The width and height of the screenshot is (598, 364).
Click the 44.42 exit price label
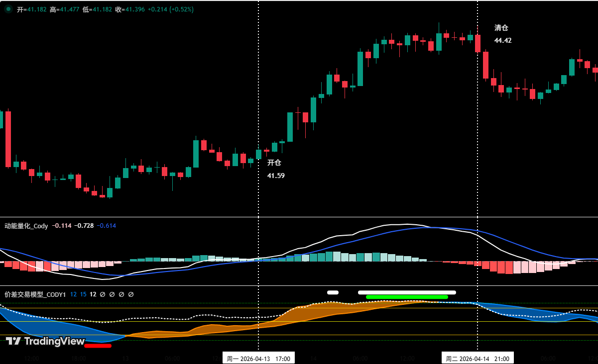tap(502, 40)
